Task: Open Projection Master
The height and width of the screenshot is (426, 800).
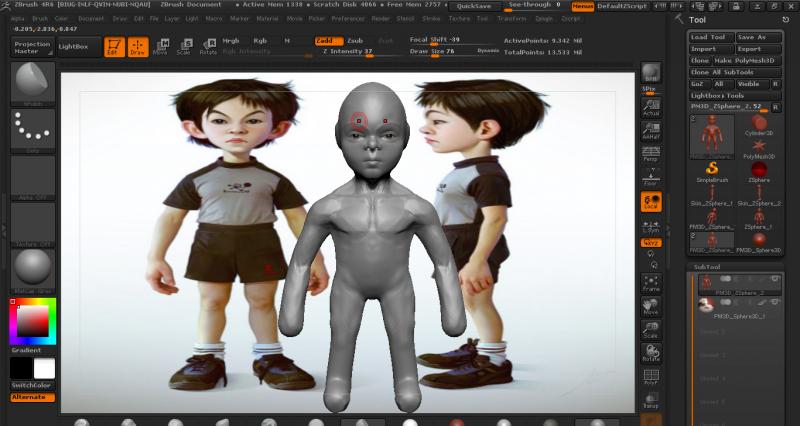Action: [x=32, y=47]
